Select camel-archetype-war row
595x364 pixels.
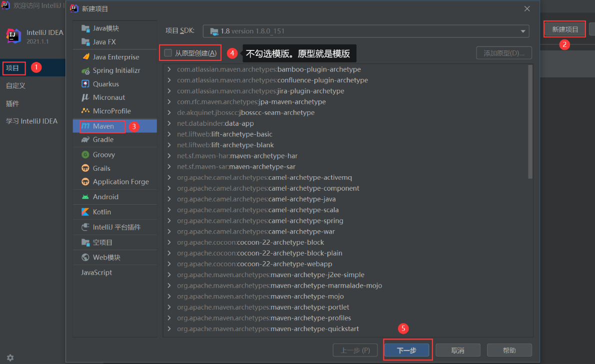click(x=345, y=231)
